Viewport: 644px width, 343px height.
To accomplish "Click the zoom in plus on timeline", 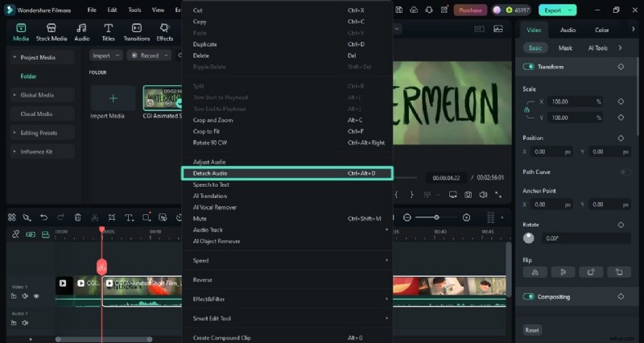I will point(466,217).
